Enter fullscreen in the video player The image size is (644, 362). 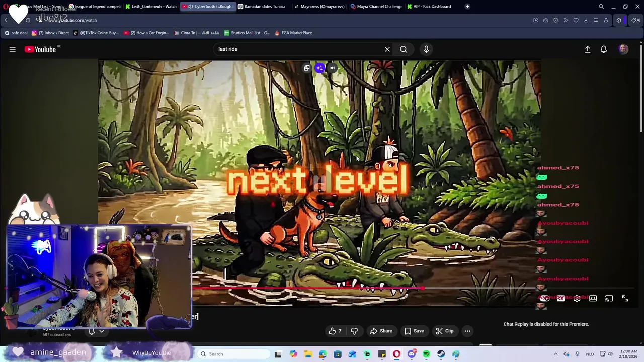click(625, 298)
